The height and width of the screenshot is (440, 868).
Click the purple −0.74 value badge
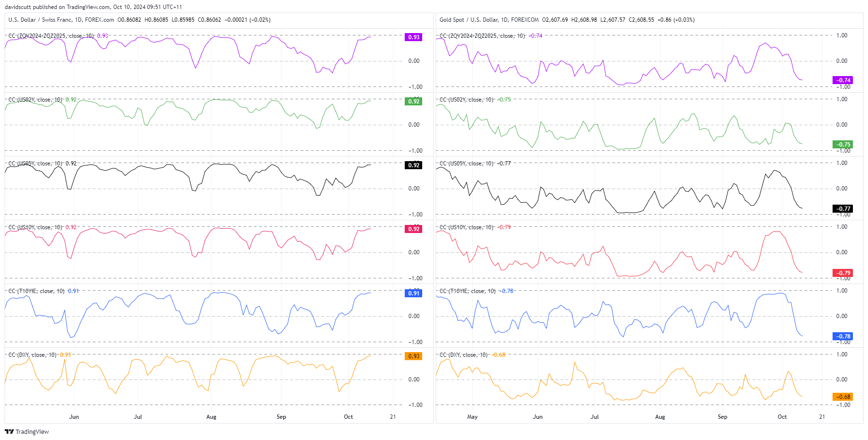coord(842,80)
